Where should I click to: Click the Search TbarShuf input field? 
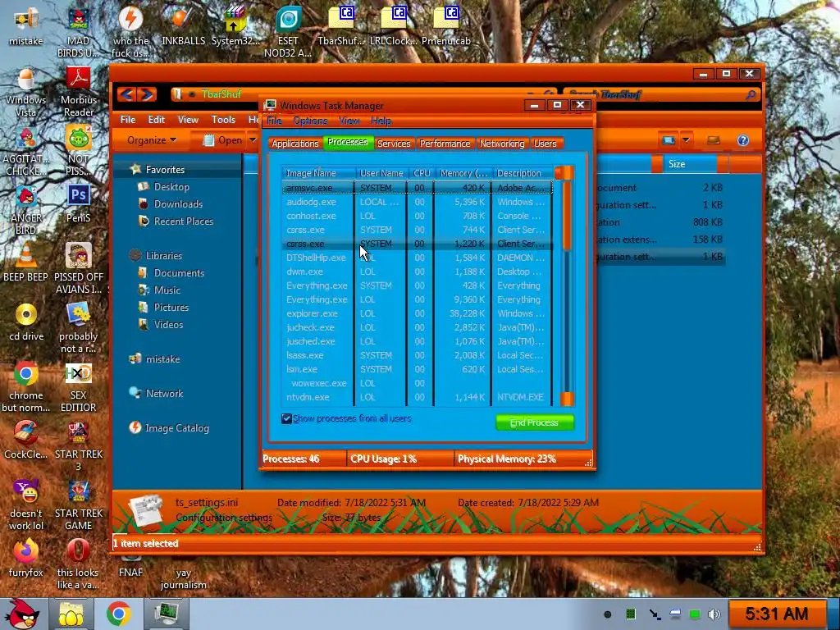pyautogui.click(x=662, y=95)
